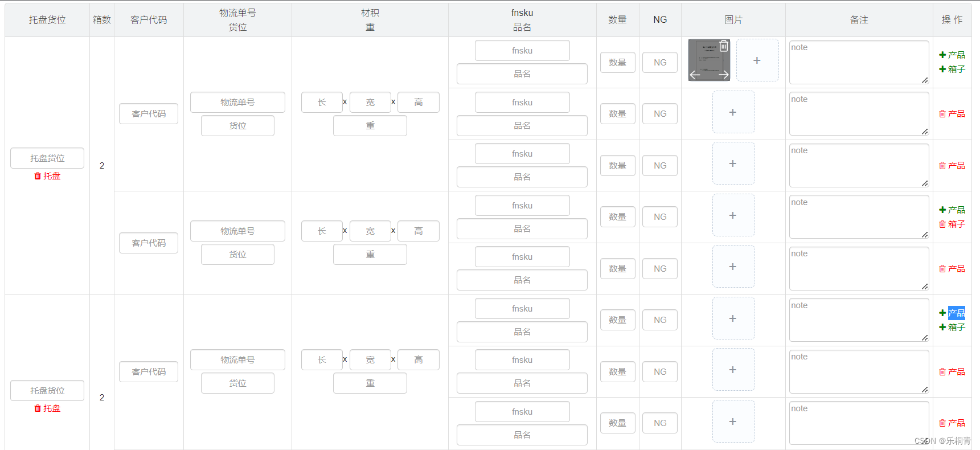Screen dimensions: 980x450
Task: Focus 物流单号 input in first pallet's first box
Action: pyautogui.click(x=237, y=103)
